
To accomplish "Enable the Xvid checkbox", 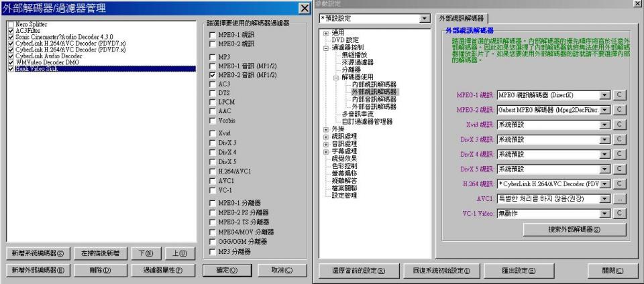I will click(212, 133).
